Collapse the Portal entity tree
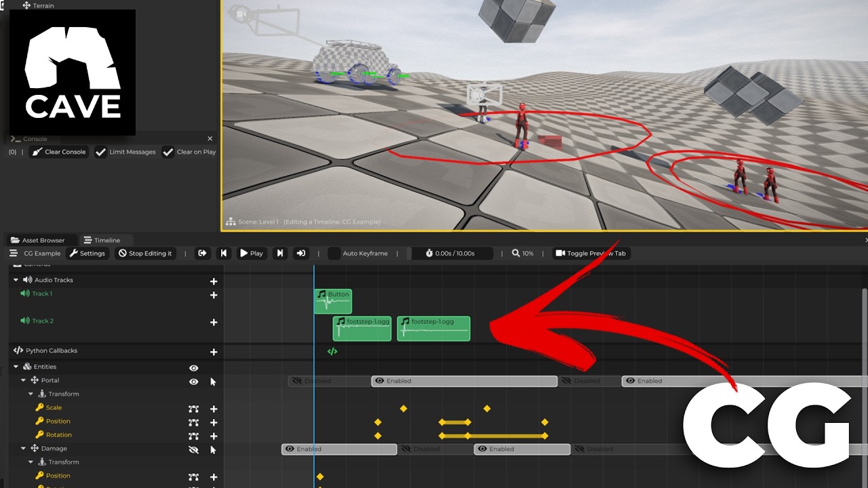The height and width of the screenshot is (488, 868). point(23,380)
